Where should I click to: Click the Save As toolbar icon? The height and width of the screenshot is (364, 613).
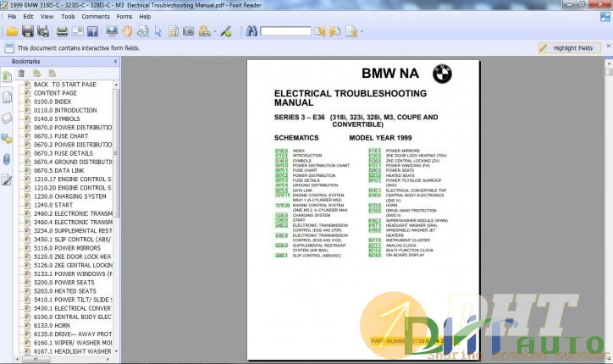point(43,31)
